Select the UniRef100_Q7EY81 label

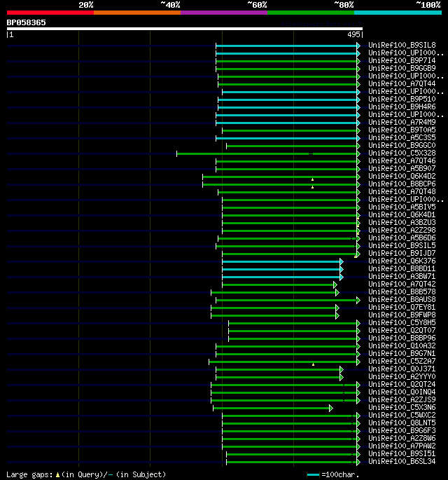[402, 308]
